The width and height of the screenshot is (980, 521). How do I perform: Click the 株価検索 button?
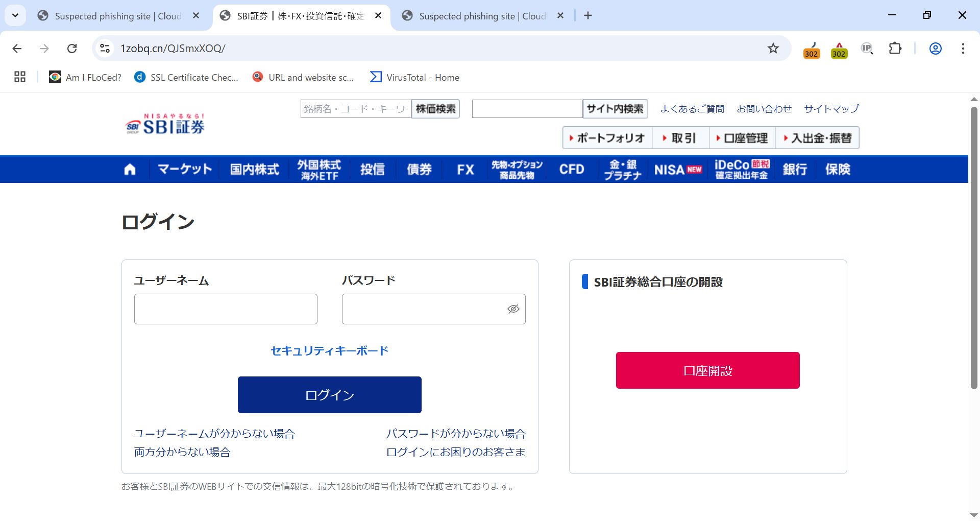[436, 109]
